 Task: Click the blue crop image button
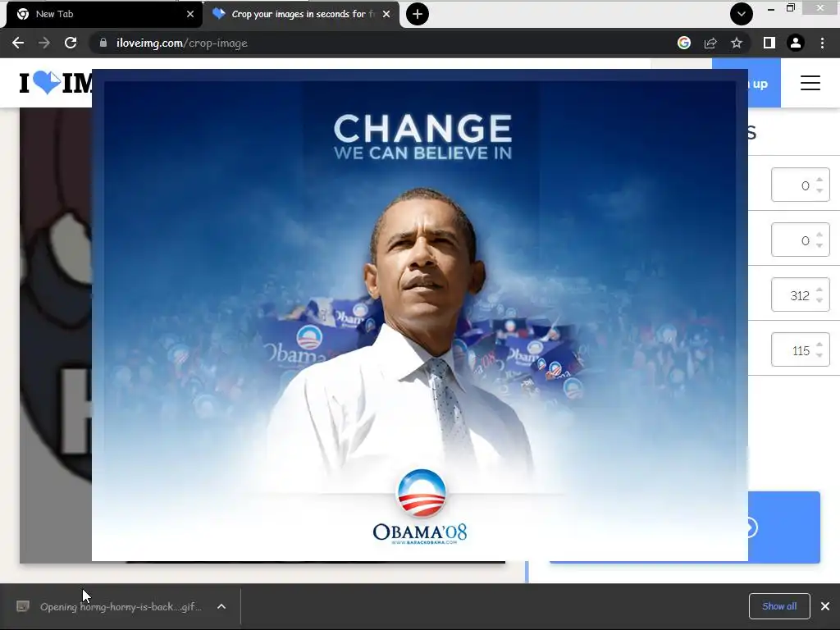783,527
